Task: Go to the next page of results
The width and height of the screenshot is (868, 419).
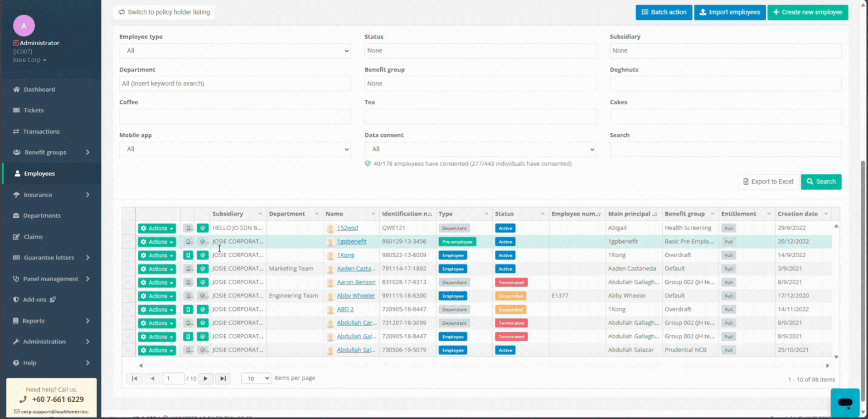Action: pos(206,378)
